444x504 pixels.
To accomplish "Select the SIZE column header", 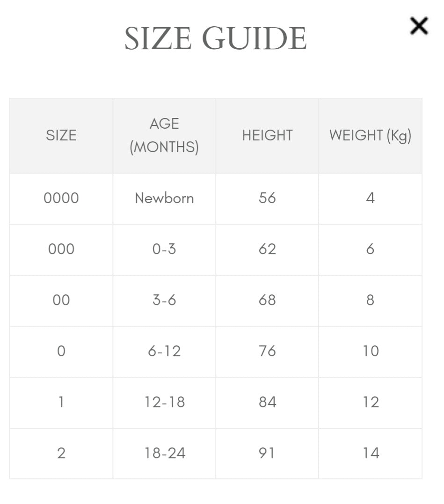I will click(x=61, y=135).
